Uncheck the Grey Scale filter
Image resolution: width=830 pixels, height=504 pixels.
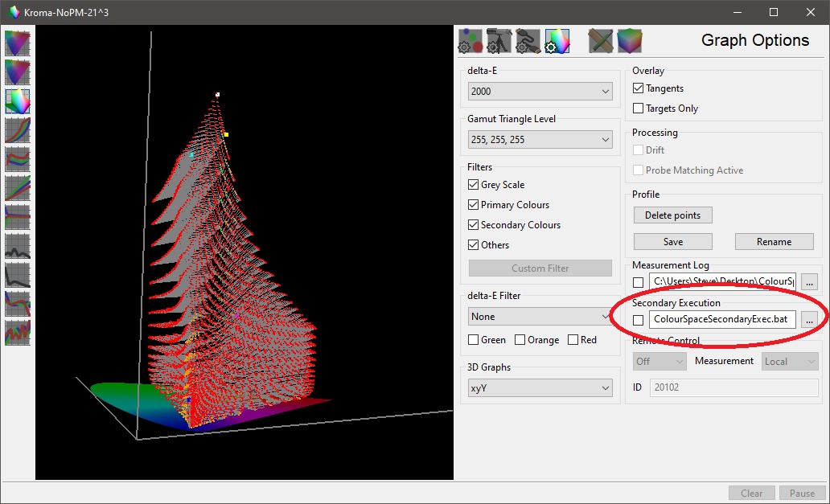pyautogui.click(x=474, y=185)
